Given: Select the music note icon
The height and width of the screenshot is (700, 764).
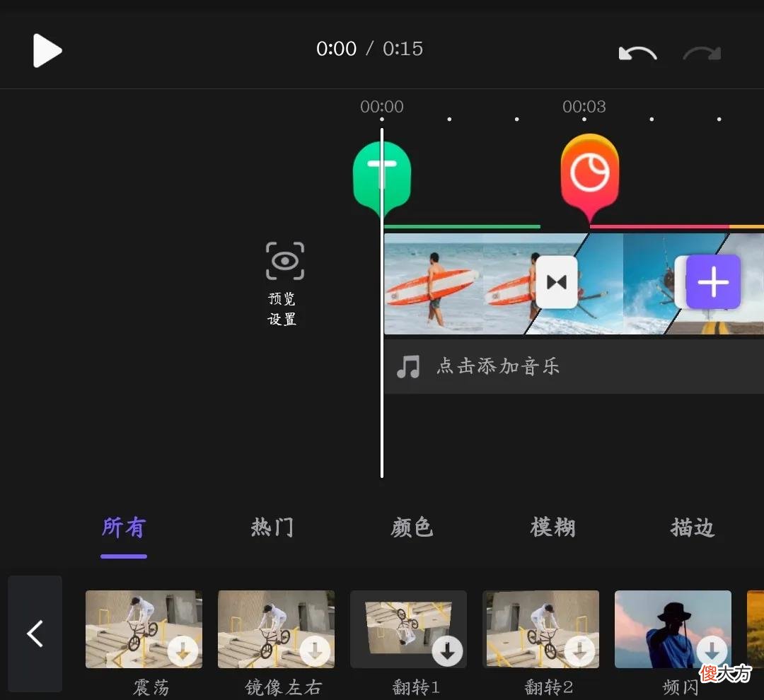Looking at the screenshot, I should pos(408,367).
